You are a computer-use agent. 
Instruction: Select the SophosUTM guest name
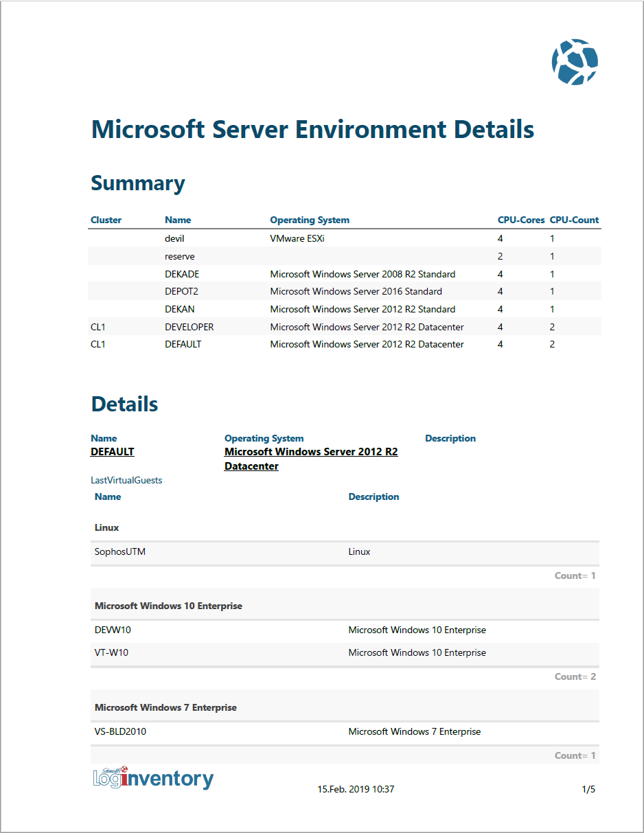click(x=120, y=551)
